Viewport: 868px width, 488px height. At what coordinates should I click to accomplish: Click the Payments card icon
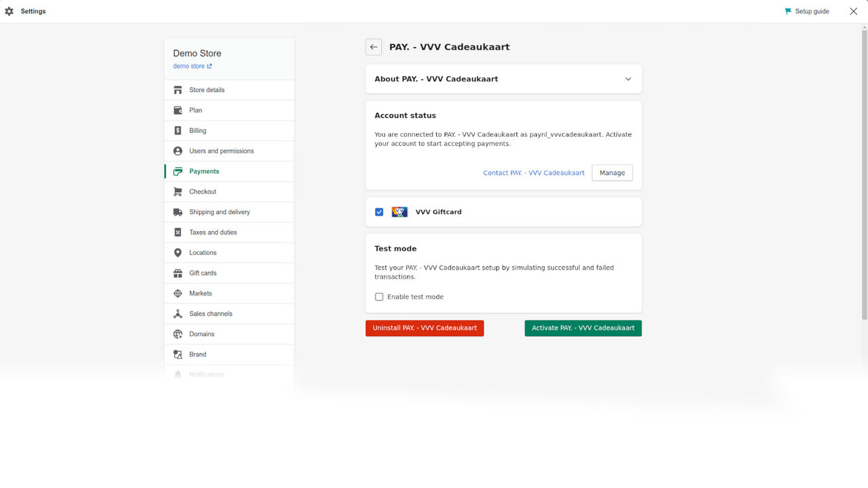pos(178,171)
